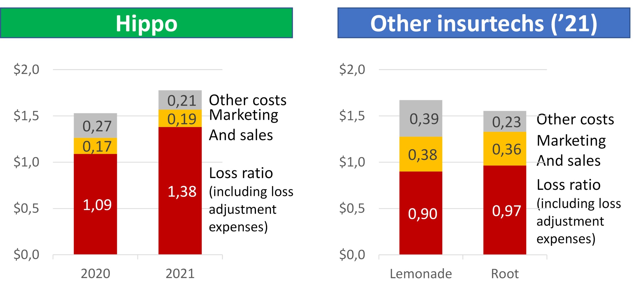Select Hippo 2021 loss ratio bar 1,38
This screenshot has width=644, height=289.
(x=180, y=191)
